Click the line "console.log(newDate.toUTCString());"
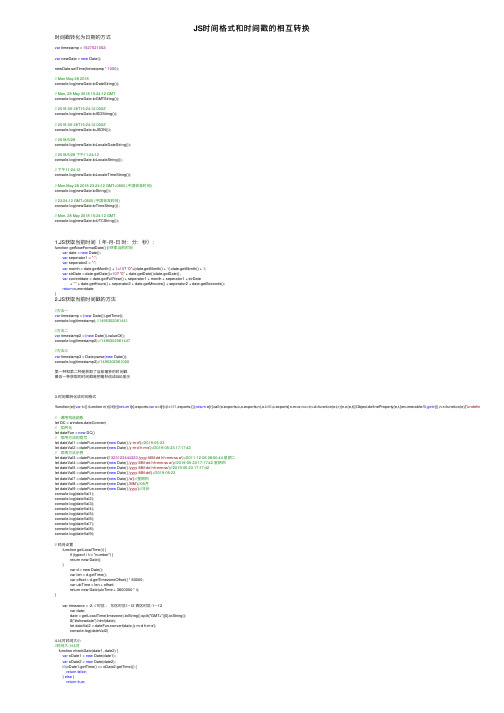The height and width of the screenshot is (713, 504). click(87, 221)
